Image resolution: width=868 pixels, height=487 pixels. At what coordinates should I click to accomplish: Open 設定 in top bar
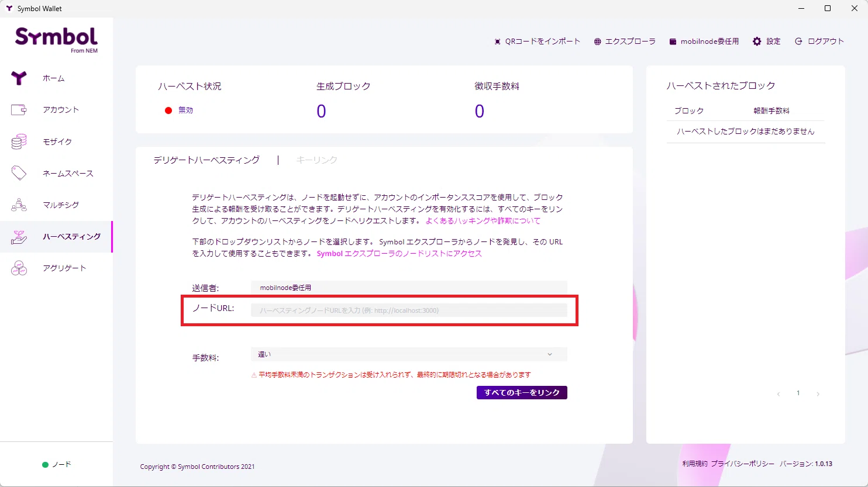(x=767, y=42)
